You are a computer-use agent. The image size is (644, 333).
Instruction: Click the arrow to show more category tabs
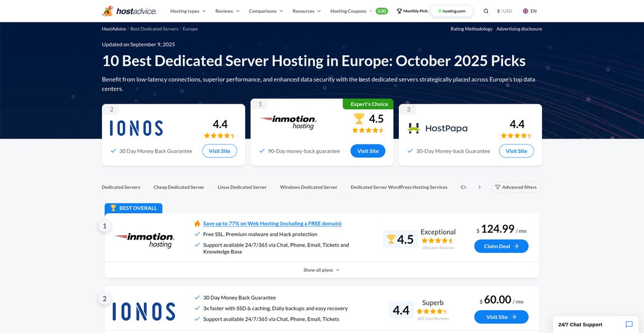[x=479, y=187]
